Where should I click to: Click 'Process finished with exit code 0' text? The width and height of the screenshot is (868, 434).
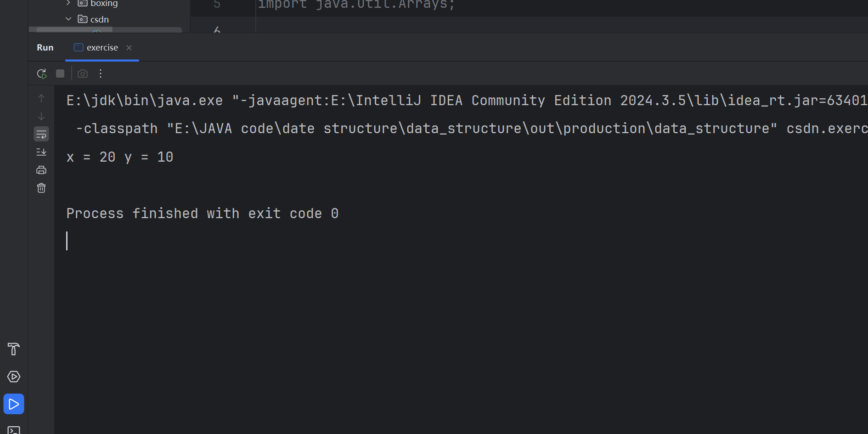click(203, 214)
